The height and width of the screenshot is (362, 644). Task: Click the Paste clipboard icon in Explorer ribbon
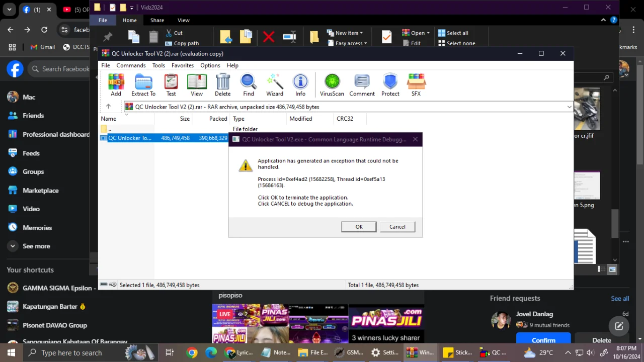click(x=153, y=37)
